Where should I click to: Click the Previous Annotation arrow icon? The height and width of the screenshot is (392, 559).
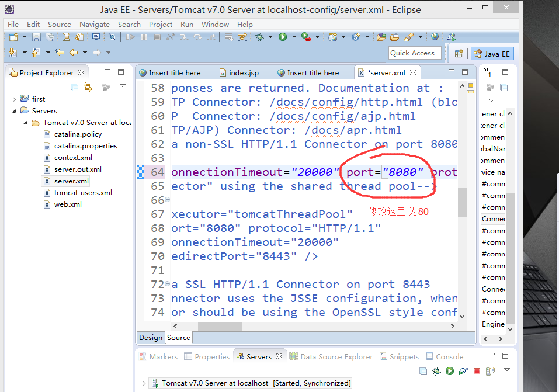click(x=36, y=53)
